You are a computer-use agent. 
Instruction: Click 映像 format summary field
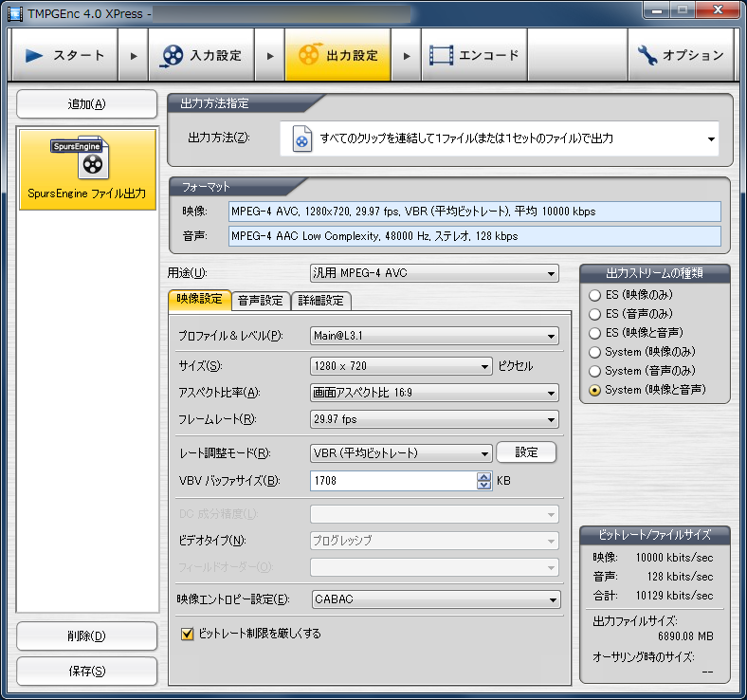click(475, 212)
